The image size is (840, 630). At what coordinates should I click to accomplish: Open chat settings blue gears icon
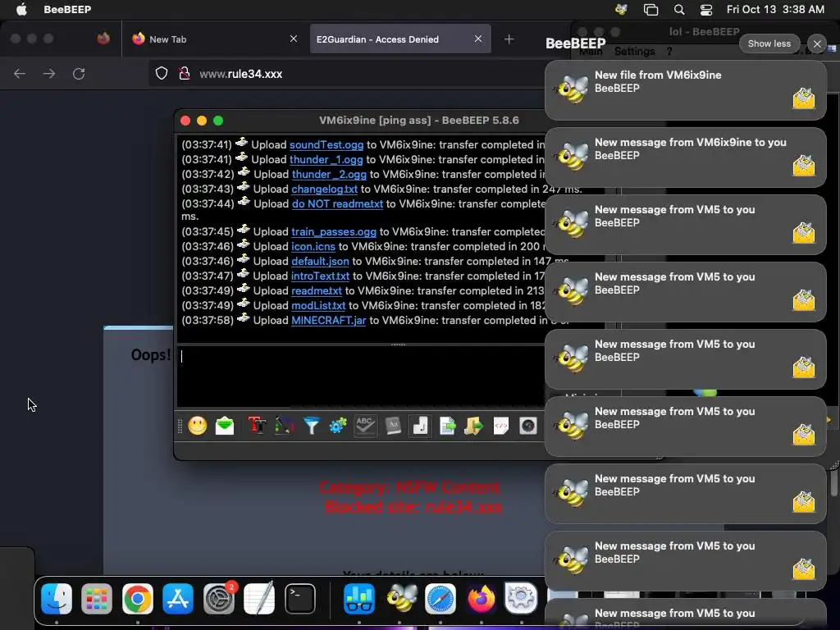coord(338,426)
